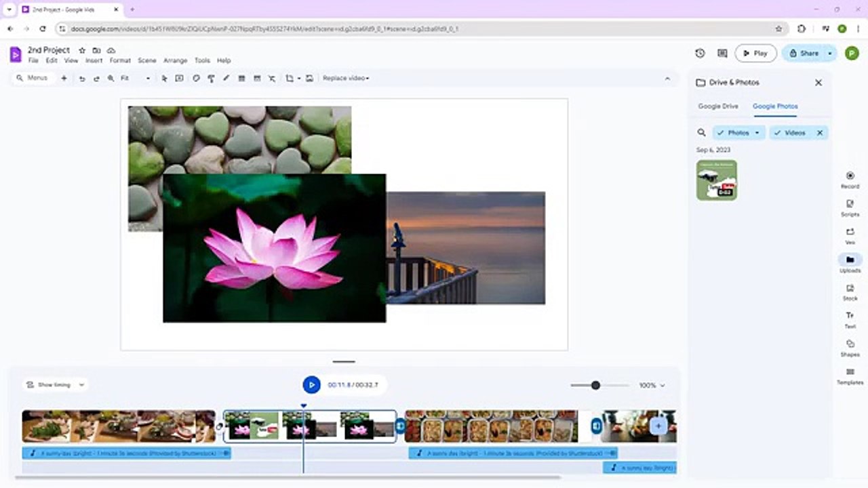Open the Photos filter chip dropdown arrow
The image size is (868, 488).
coord(757,133)
